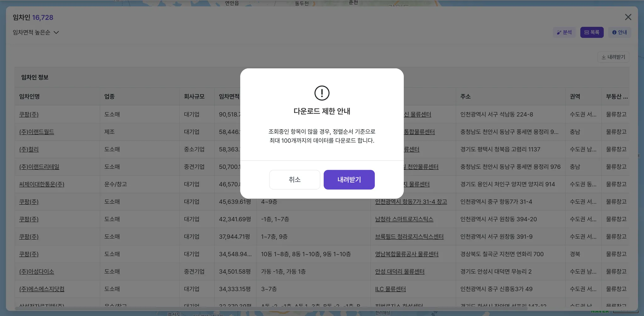Click the warning exclamation icon in dialog
This screenshot has height=316, width=644.
tap(322, 93)
